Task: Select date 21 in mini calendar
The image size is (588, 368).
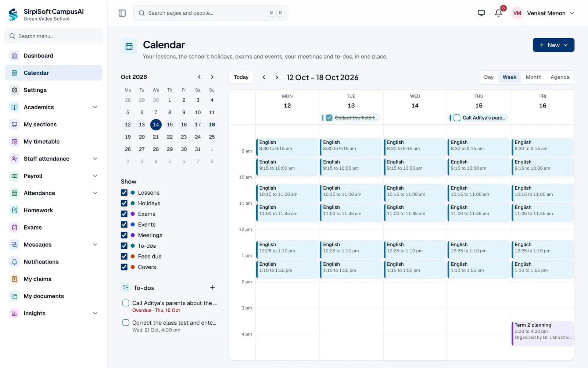Action: (x=156, y=137)
